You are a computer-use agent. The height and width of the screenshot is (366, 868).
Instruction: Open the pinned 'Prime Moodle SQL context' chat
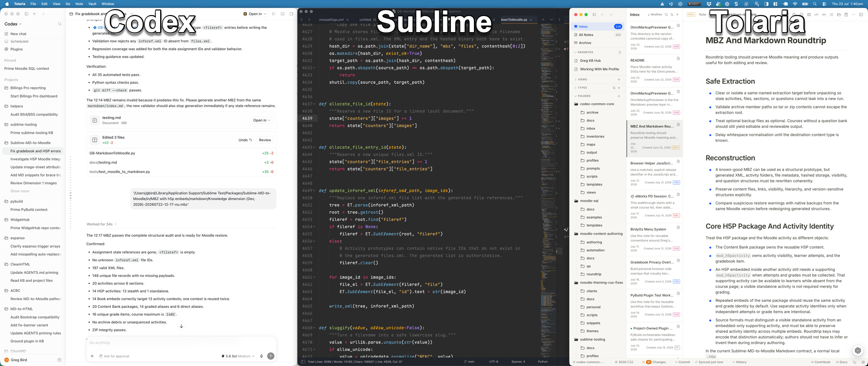(x=26, y=69)
